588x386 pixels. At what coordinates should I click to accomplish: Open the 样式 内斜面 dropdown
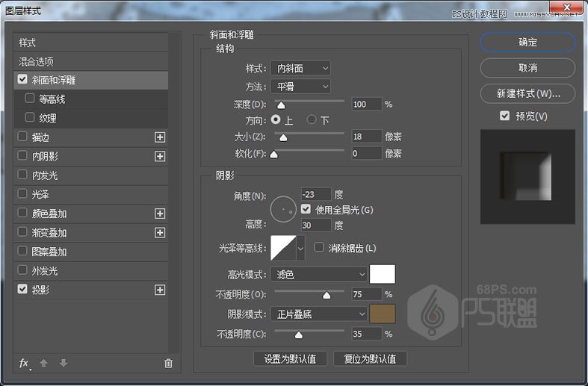coord(301,68)
